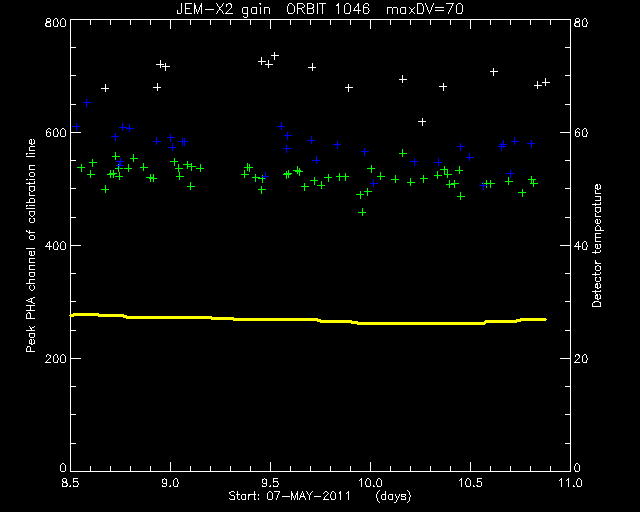This screenshot has height=512, width=640.
Task: Select the lowest green cross marker
Action: pos(362,212)
